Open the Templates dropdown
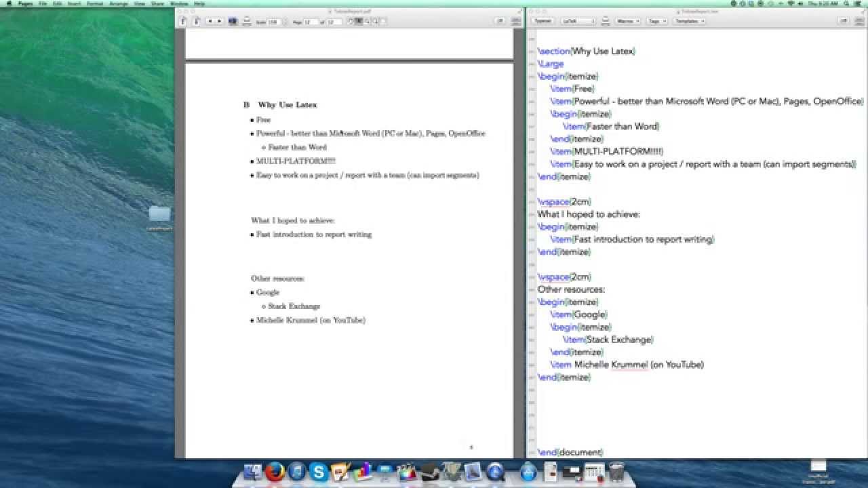 click(x=689, y=21)
